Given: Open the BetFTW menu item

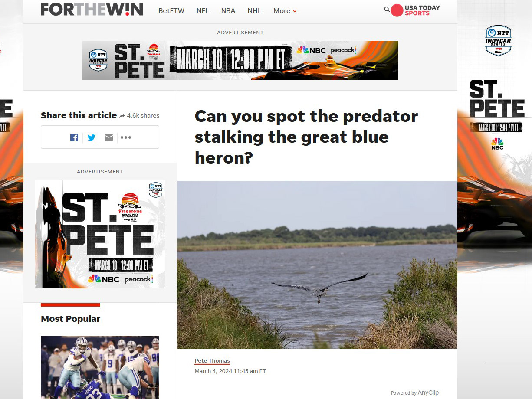Looking at the screenshot, I should 171,11.
